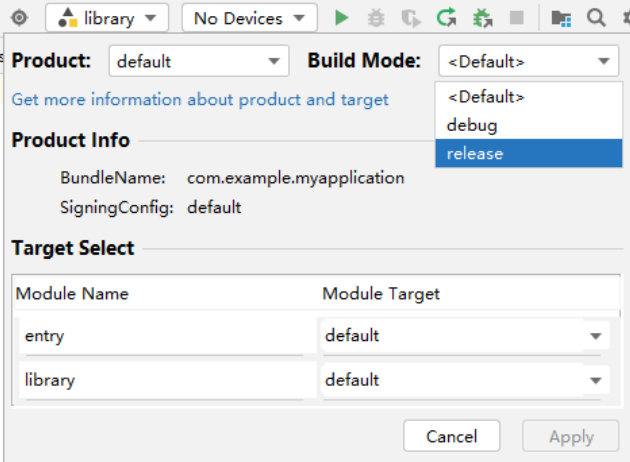Open Project Structure via the folder icon
Screen dimensions: 630x462
561,18
